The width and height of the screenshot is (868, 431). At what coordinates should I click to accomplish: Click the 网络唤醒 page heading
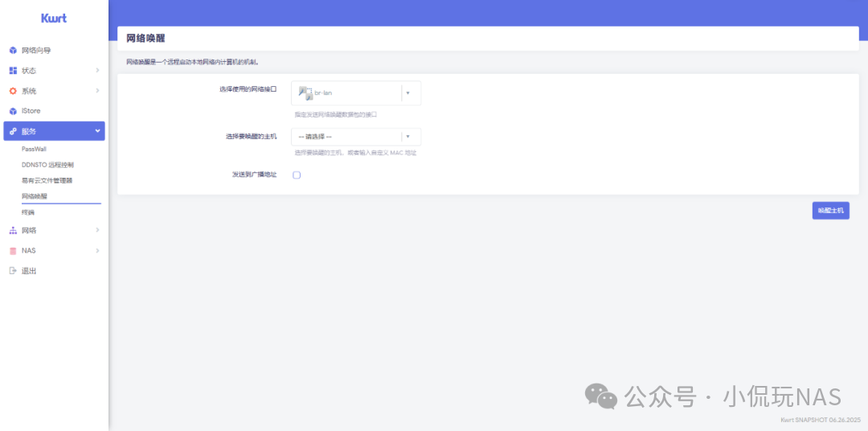[145, 39]
